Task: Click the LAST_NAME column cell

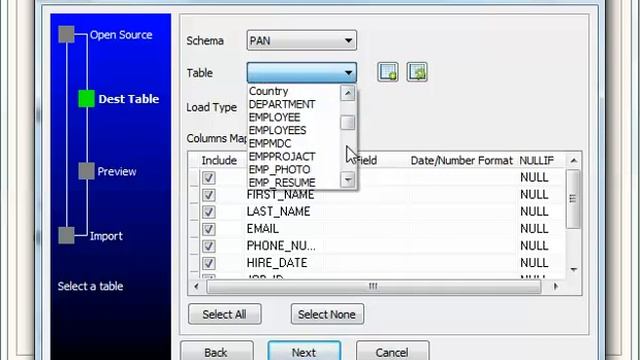Action: point(278,212)
